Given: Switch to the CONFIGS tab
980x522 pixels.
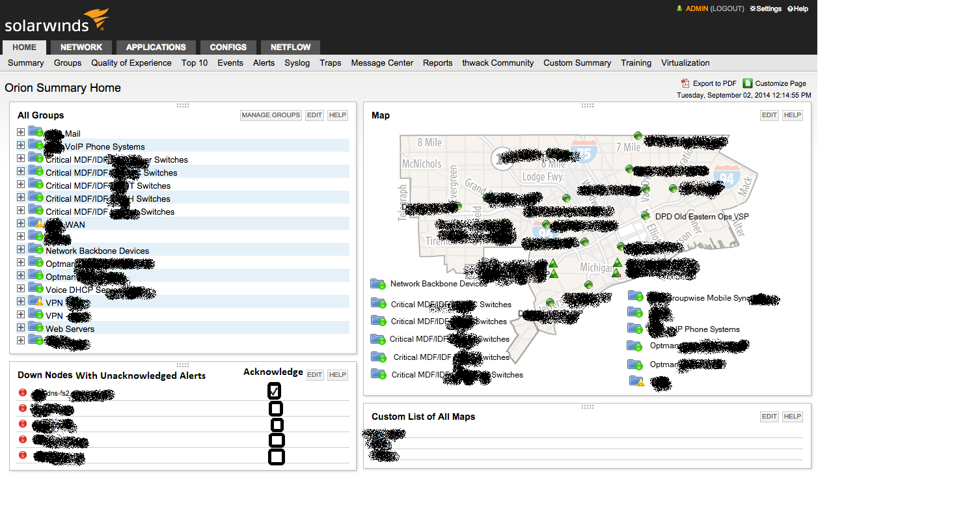Looking at the screenshot, I should coord(228,47).
